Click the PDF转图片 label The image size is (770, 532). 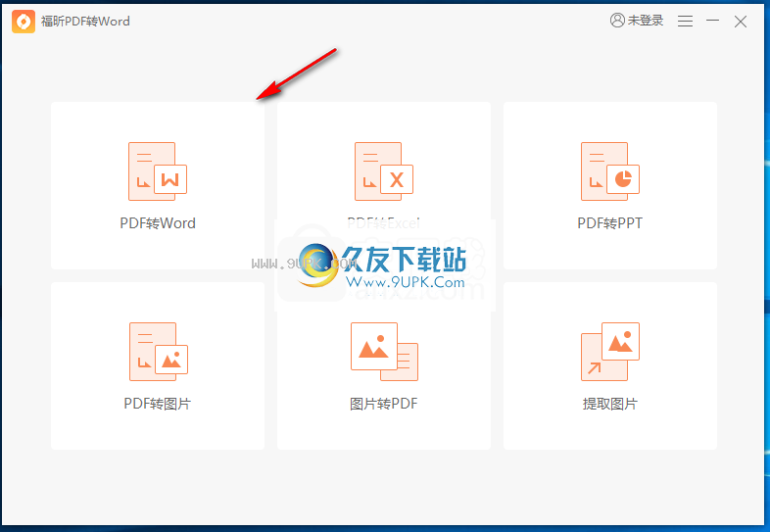(x=157, y=404)
